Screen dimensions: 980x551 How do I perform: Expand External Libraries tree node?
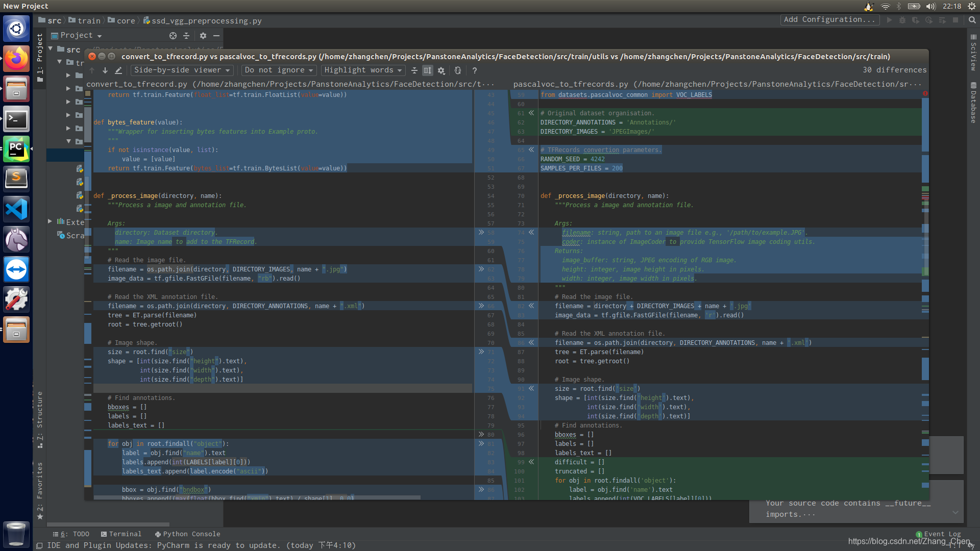[50, 222]
